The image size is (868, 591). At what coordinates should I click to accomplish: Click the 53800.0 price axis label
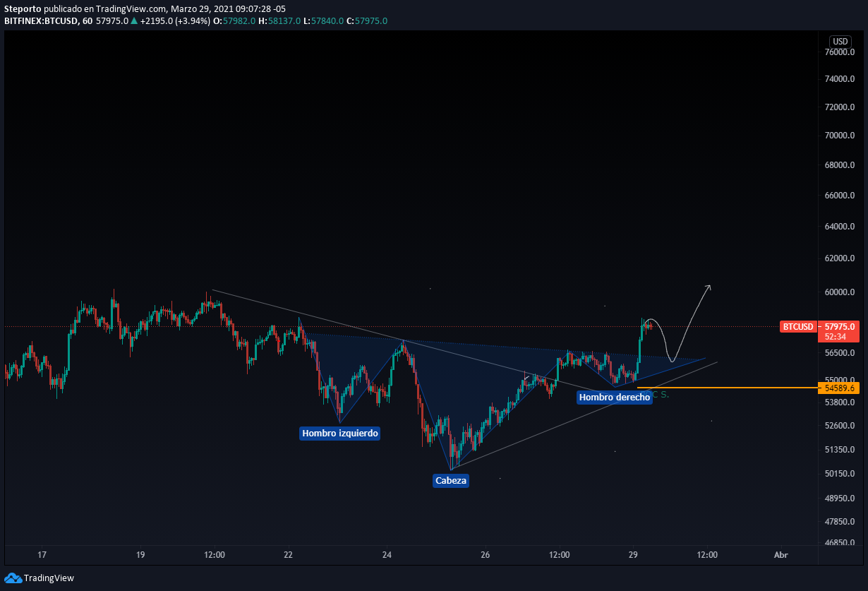[x=840, y=402]
